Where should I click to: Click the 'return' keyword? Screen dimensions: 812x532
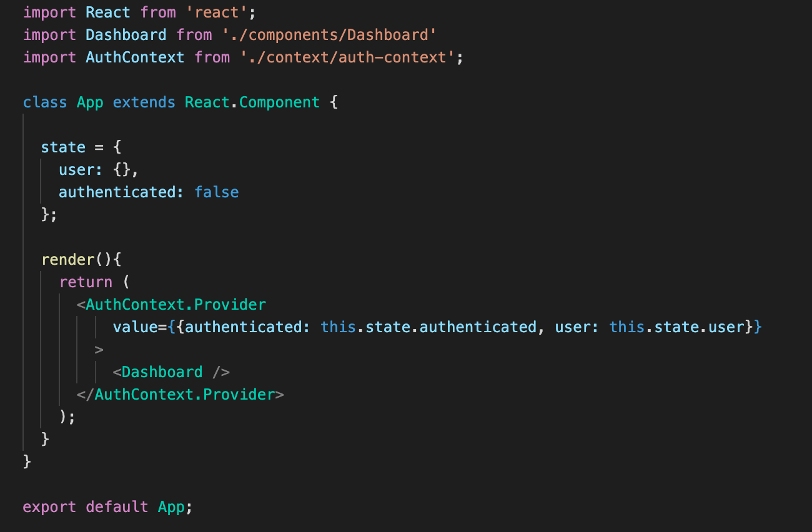pos(86,282)
